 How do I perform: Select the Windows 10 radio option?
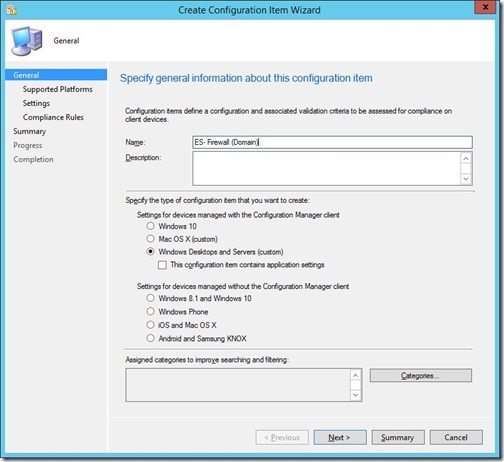(150, 226)
